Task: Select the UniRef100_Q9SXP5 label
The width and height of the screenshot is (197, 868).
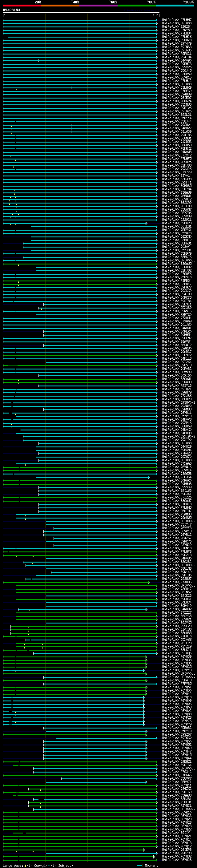Action: pos(177,67)
